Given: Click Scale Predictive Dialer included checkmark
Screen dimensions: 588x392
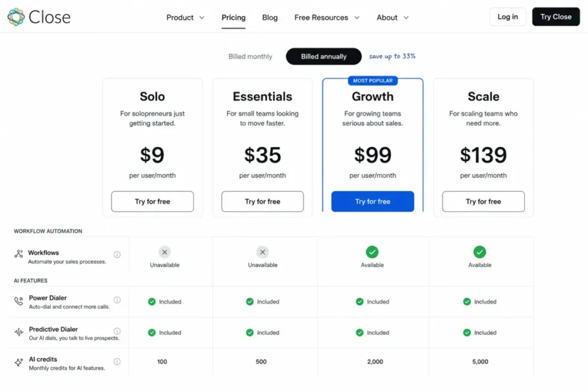Looking at the screenshot, I should click(467, 332).
